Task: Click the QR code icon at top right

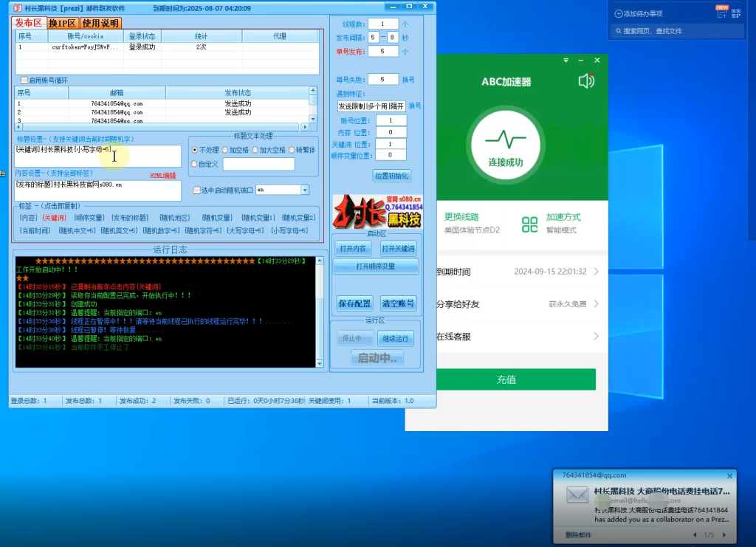Action: tap(735, 13)
